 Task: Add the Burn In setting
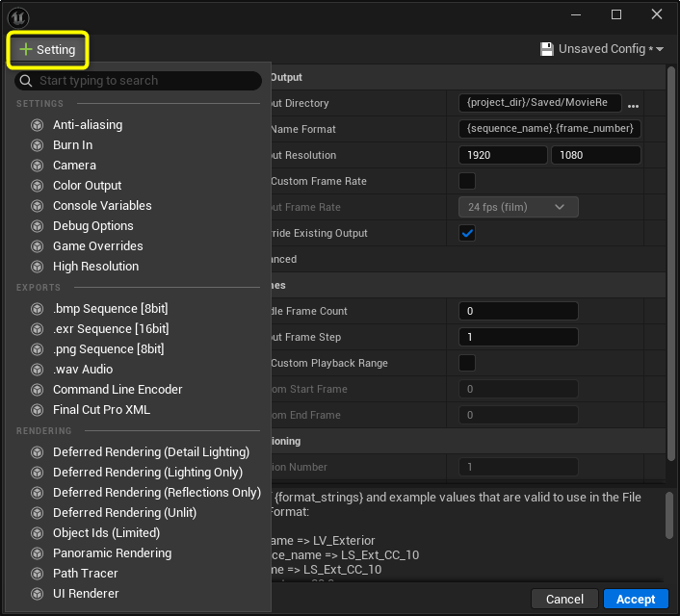[73, 145]
